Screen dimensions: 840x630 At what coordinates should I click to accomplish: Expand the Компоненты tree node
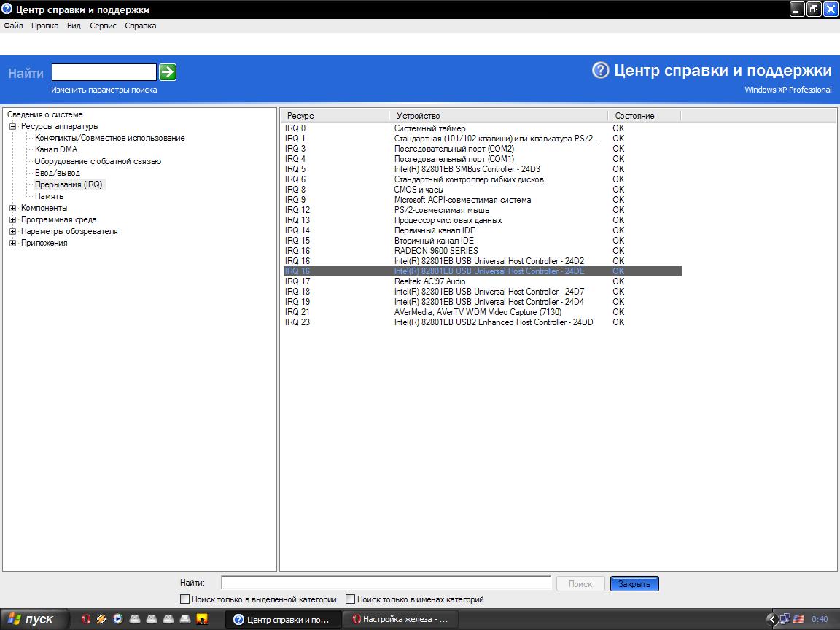pyautogui.click(x=12, y=208)
